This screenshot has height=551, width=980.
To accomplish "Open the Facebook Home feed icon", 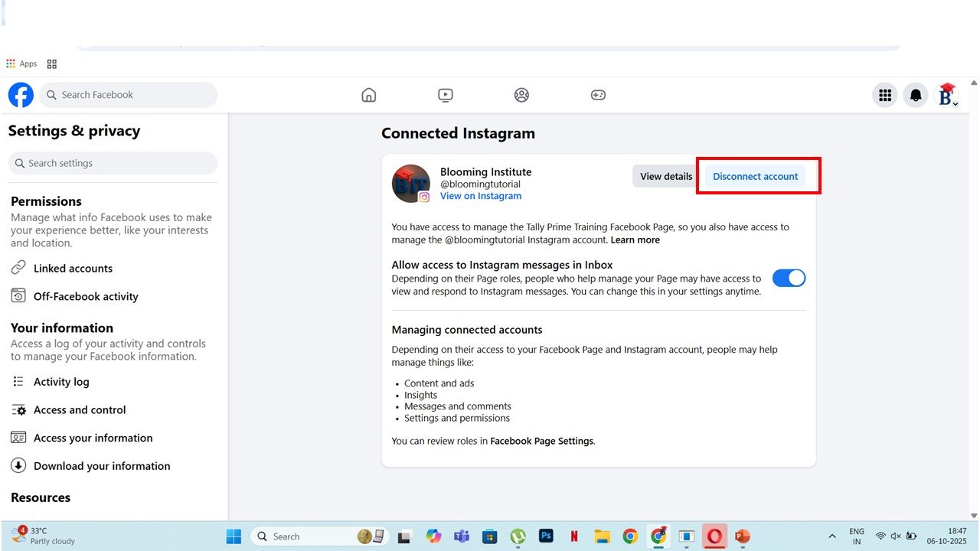I will pyautogui.click(x=368, y=95).
